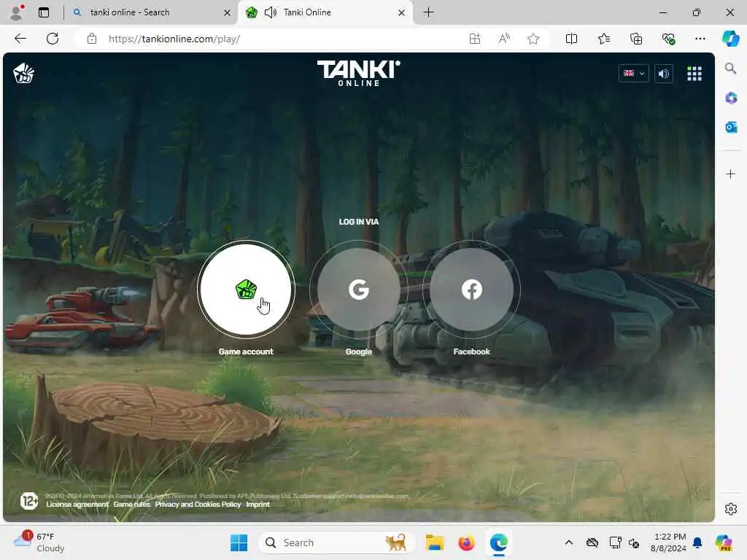Image resolution: width=747 pixels, height=560 pixels.
Task: Open the language selector dropdown
Action: pyautogui.click(x=634, y=74)
